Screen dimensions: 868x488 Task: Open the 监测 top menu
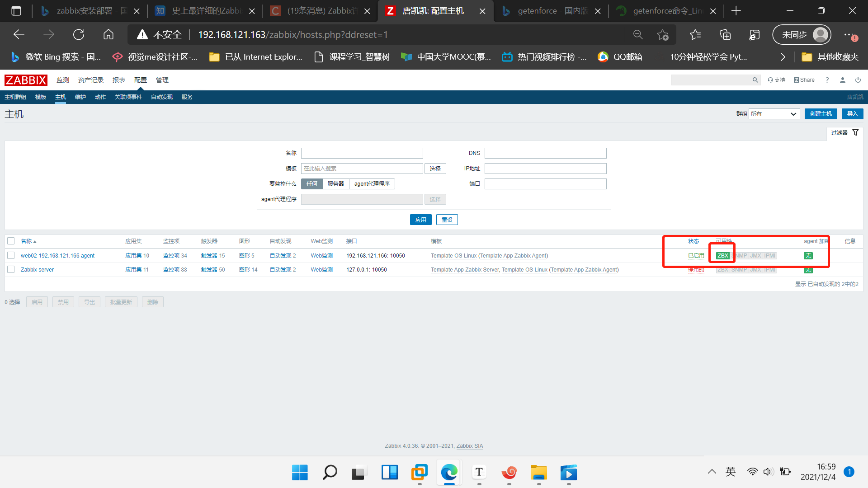(63, 80)
